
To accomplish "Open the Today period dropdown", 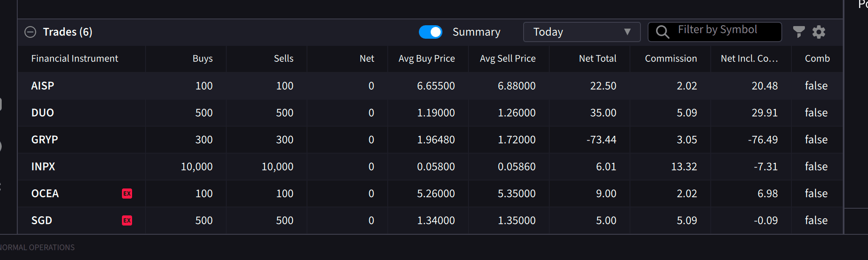I will (581, 32).
